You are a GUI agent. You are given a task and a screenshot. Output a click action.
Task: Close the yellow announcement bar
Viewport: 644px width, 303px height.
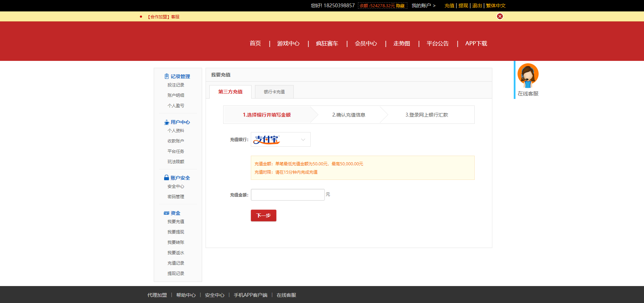pos(500,16)
